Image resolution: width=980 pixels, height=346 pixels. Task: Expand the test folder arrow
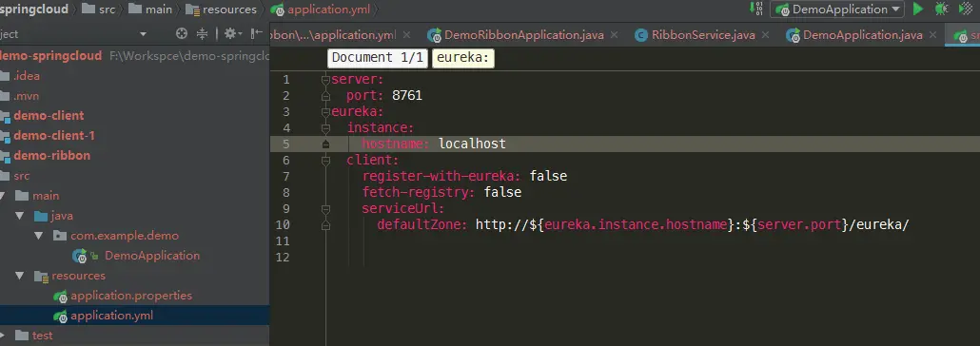click(x=3, y=336)
